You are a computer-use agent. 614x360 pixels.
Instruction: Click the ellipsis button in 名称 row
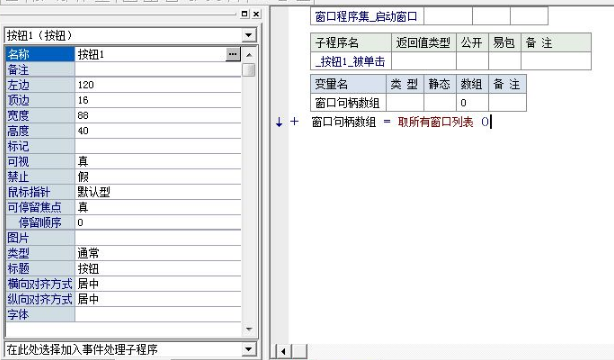coord(233,54)
